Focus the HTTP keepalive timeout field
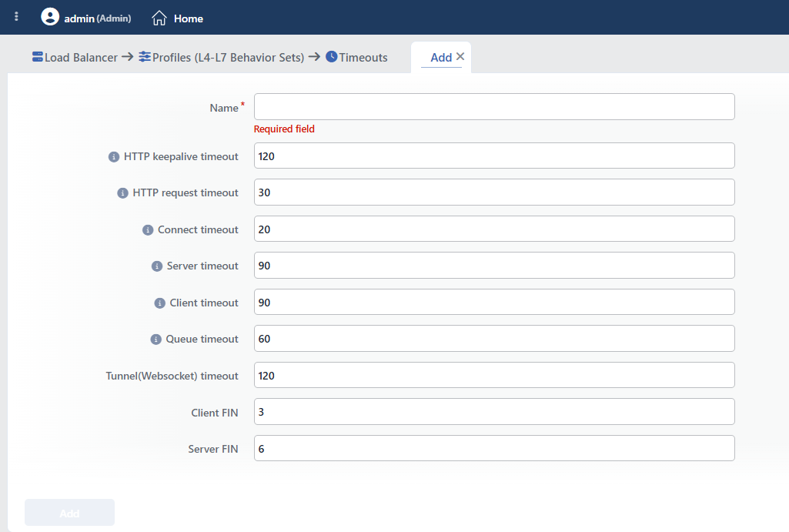This screenshot has width=789, height=532. (x=494, y=156)
